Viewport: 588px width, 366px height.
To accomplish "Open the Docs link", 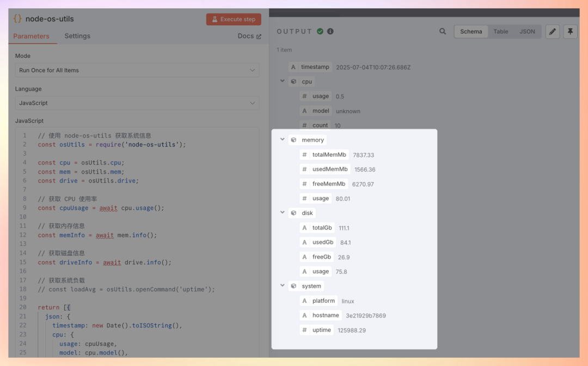I will tap(249, 36).
